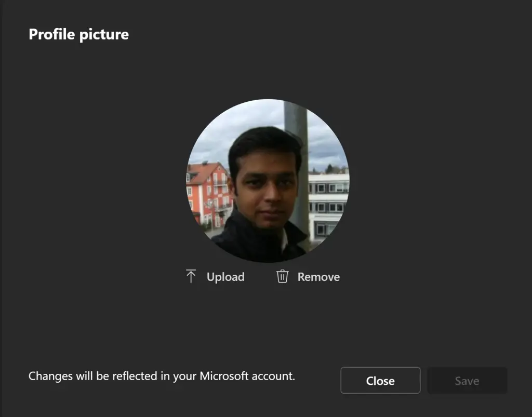Image resolution: width=532 pixels, height=417 pixels.
Task: Choose the Remove text label
Action: (318, 277)
